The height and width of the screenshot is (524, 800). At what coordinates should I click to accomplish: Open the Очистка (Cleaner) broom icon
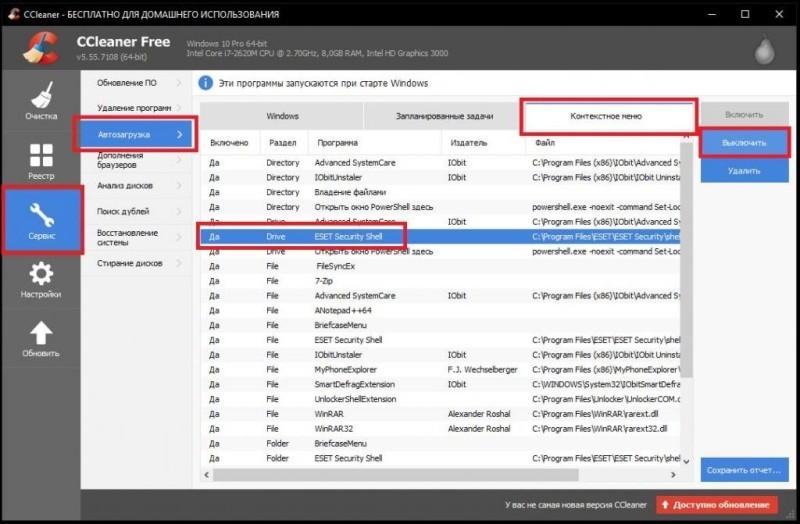pyautogui.click(x=40, y=96)
